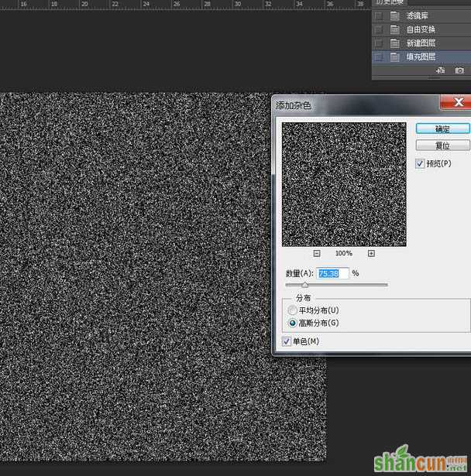471x476 pixels.
Task: Set history brush source box beside 自由变换
Action: click(379, 29)
